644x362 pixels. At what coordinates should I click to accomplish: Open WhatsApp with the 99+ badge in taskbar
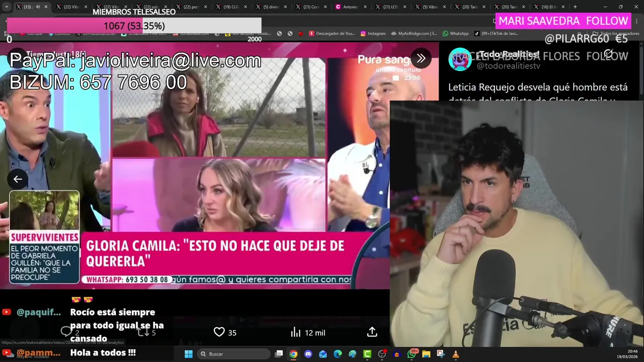coord(412,354)
